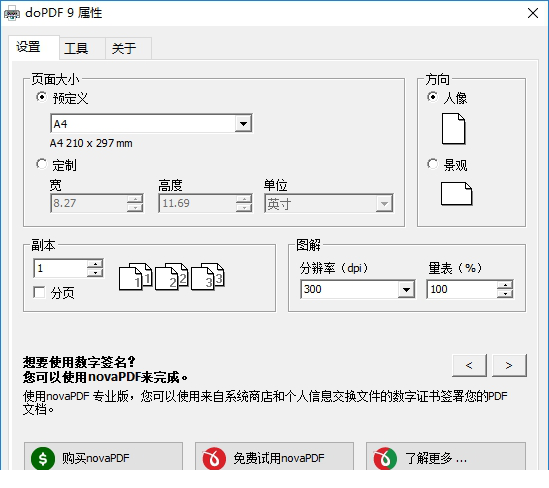Show previous tip with the < button
549x488 pixels.
pyautogui.click(x=469, y=365)
